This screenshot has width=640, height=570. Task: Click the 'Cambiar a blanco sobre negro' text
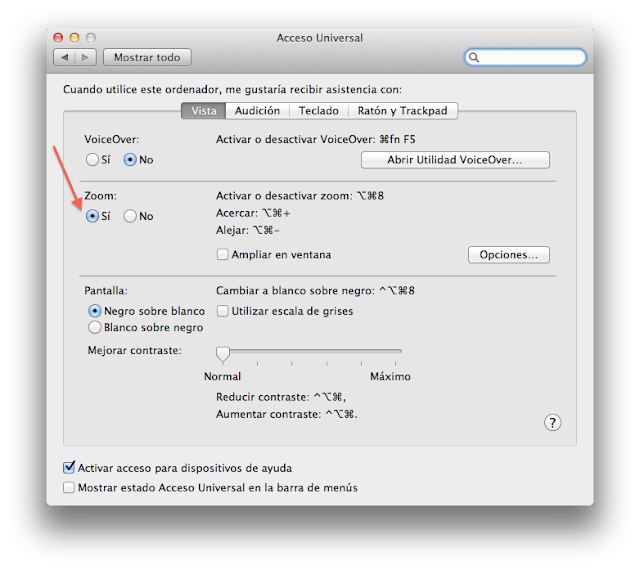coord(315,291)
